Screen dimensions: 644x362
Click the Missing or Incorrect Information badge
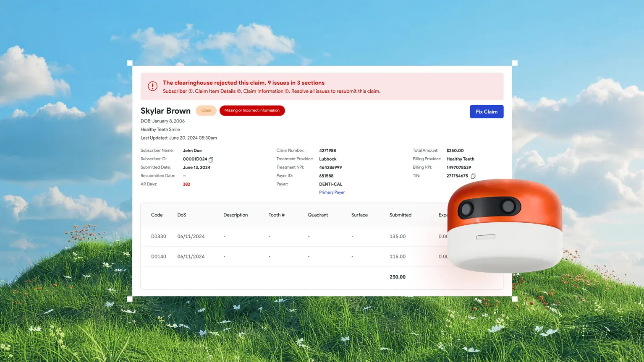pyautogui.click(x=252, y=110)
